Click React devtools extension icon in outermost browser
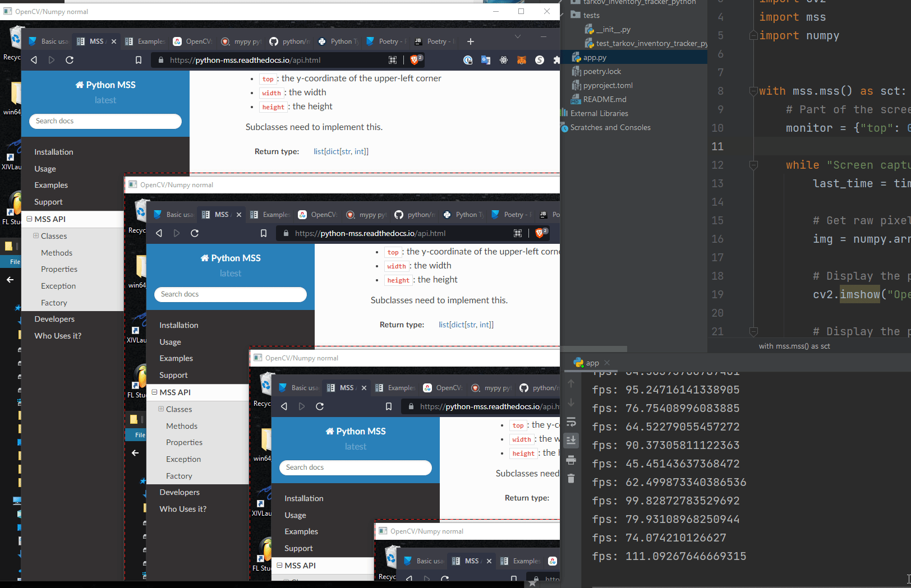Viewport: 911px width, 588px height. (x=504, y=60)
